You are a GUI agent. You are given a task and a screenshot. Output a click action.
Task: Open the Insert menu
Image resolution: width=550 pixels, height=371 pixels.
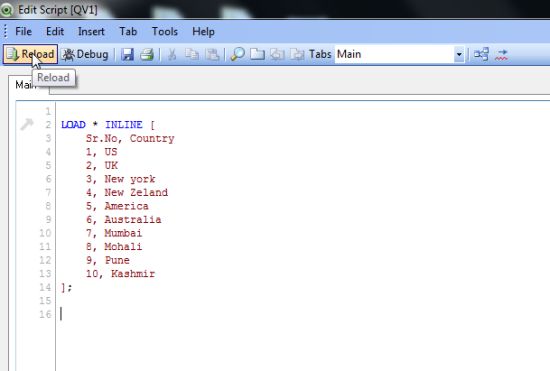[91, 32]
